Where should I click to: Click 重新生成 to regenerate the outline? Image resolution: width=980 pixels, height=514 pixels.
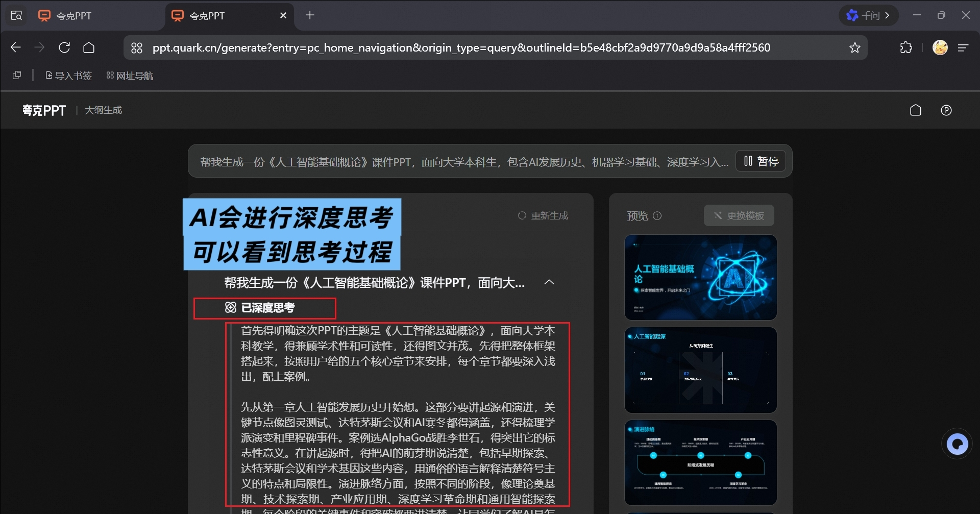543,215
